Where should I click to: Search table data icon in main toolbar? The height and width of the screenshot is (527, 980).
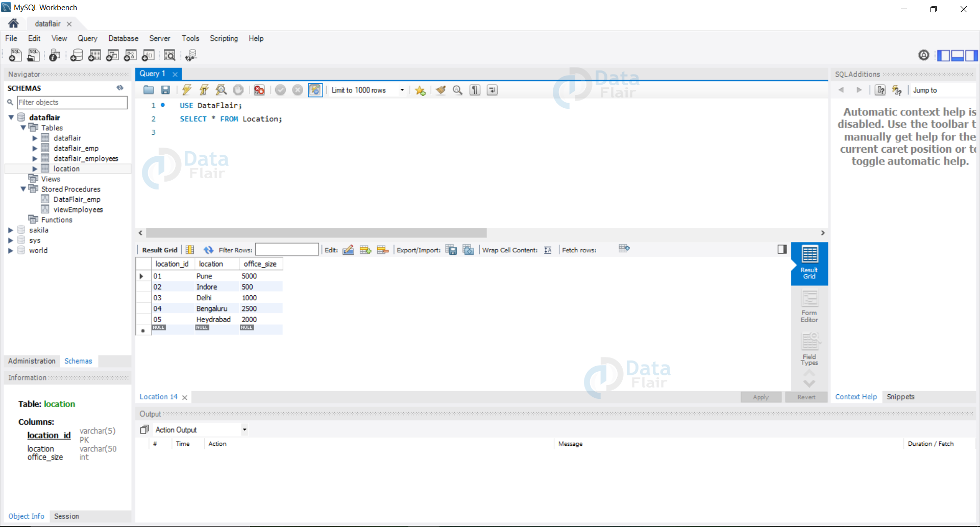(x=169, y=55)
